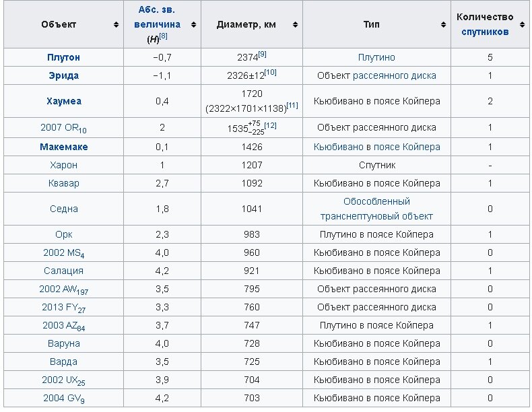Open footnote reference [9] next to 2374
Viewport: 532px width, 412px height.
click(263, 55)
